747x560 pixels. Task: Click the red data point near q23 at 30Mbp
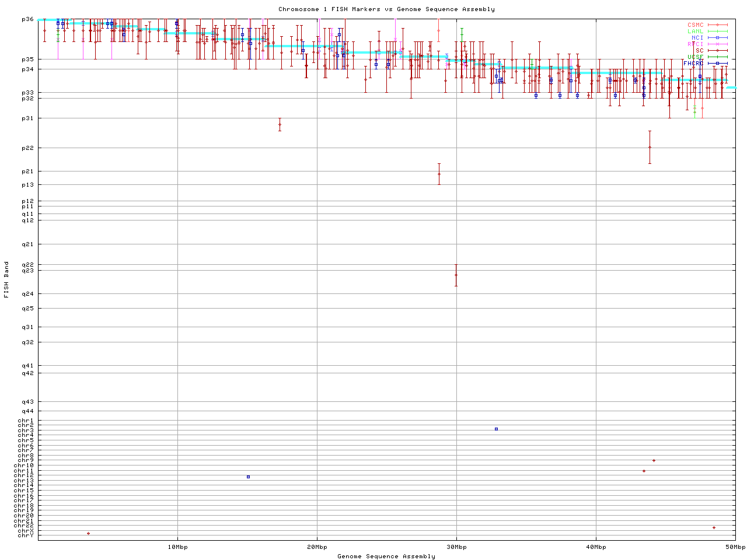(x=456, y=275)
